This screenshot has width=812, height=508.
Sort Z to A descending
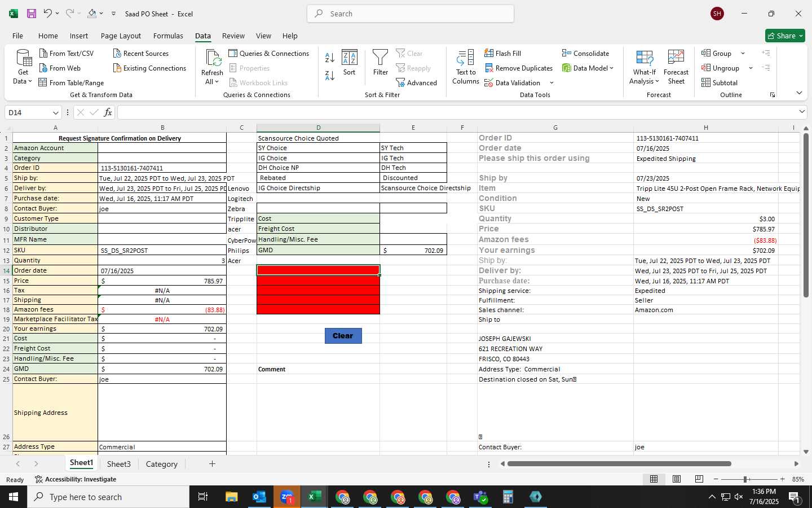[x=330, y=75]
